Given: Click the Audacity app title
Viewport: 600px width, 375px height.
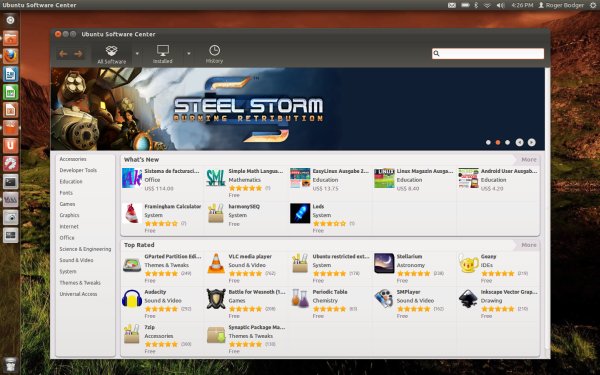Looking at the screenshot, I should (x=155, y=292).
